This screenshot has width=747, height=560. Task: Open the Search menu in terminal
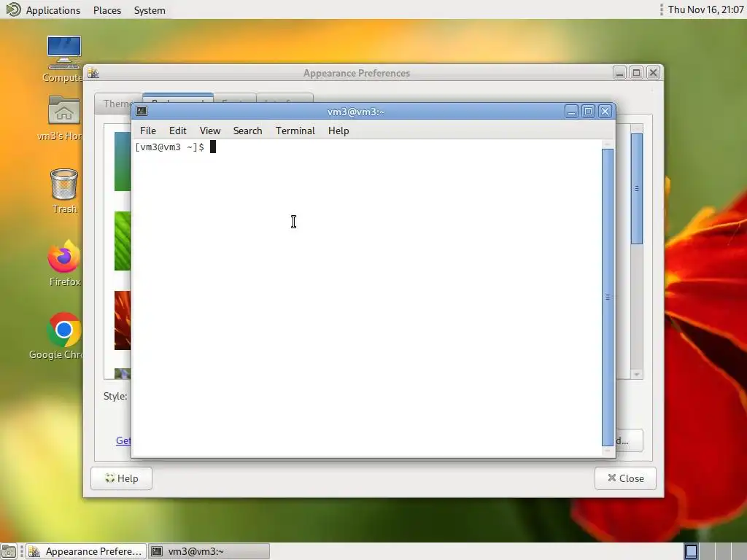pyautogui.click(x=248, y=131)
